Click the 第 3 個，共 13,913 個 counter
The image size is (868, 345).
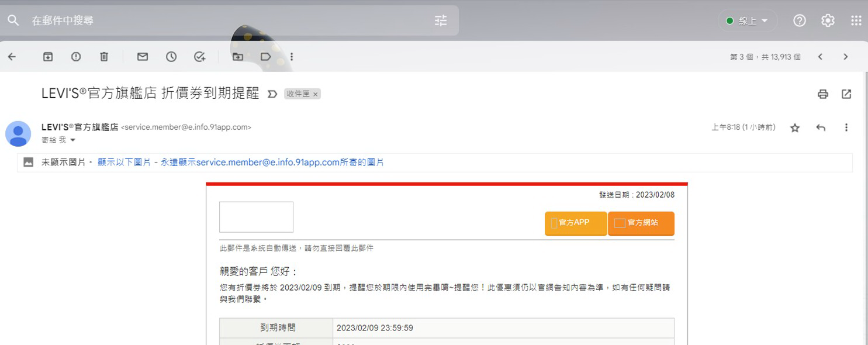[x=765, y=57]
